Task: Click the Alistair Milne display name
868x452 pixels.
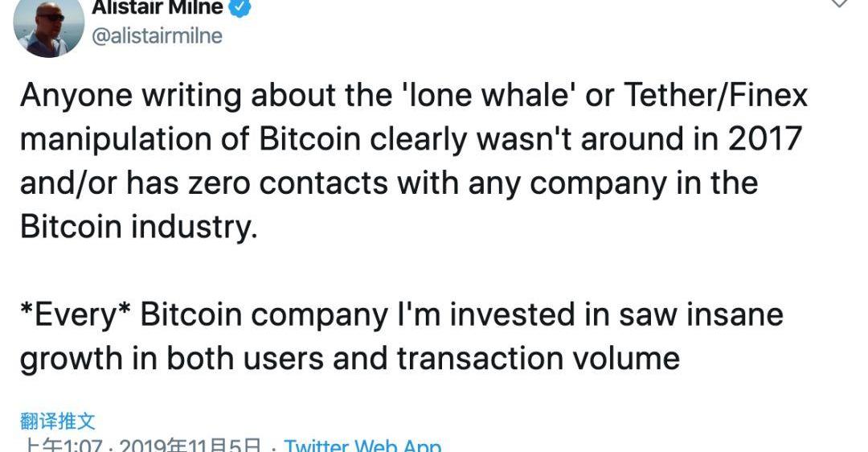Action: [158, 8]
